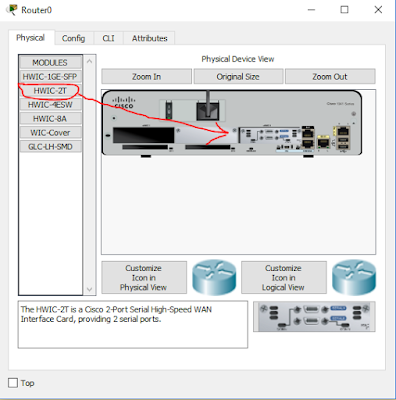This screenshot has height=400, width=396.
Task: Select the HWIC-1GE-SFP module
Action: (x=50, y=77)
